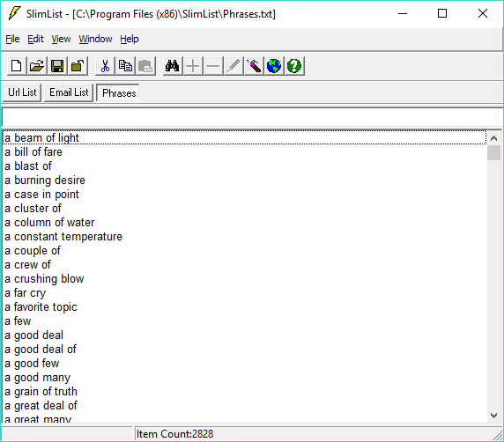Open the File menu

12,39
